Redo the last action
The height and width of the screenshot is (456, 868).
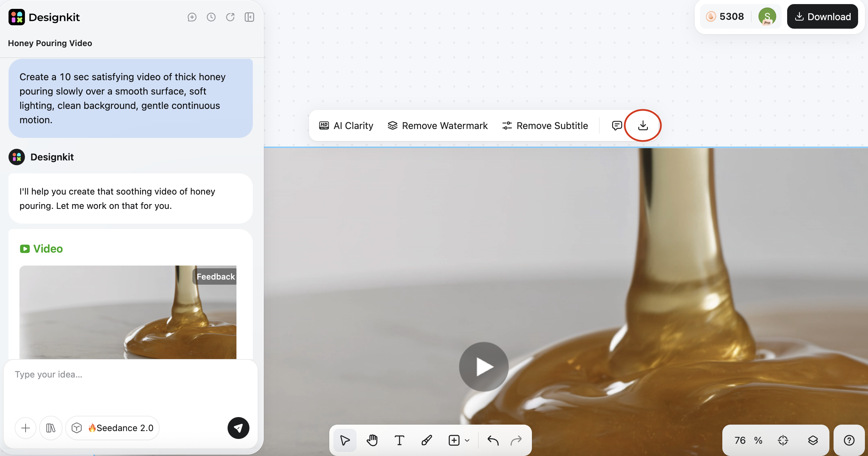pyautogui.click(x=516, y=440)
